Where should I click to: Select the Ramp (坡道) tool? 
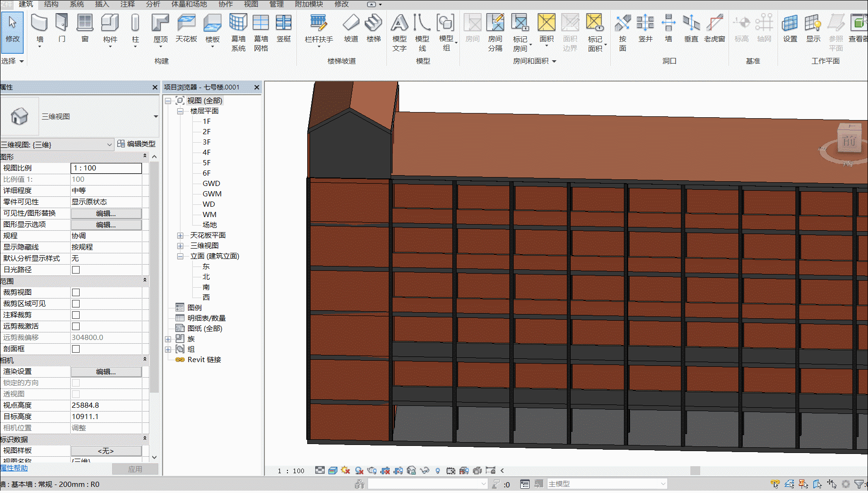coord(351,28)
